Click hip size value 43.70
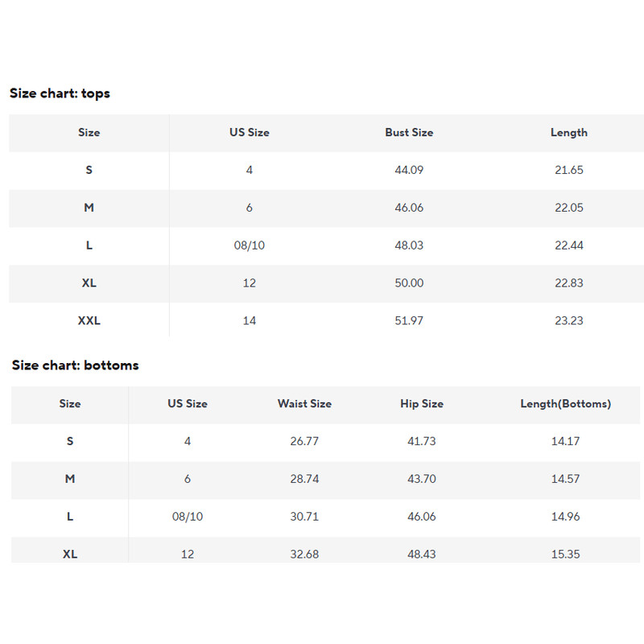Viewport: 644px width, 644px height. coord(421,479)
